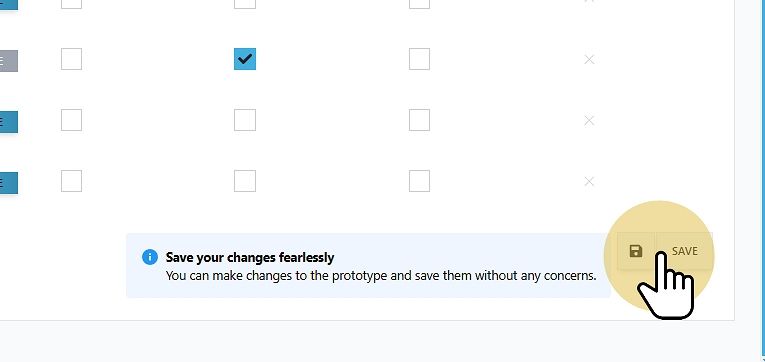Viewport: 765px width, 362px height.
Task: Click the X icon directly below the checked row's X
Action: pyautogui.click(x=589, y=121)
